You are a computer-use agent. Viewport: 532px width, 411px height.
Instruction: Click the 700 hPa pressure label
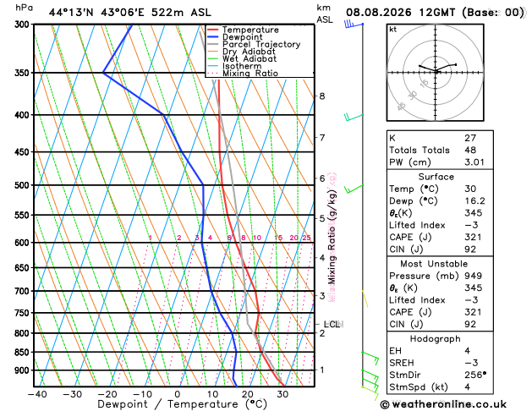point(24,291)
